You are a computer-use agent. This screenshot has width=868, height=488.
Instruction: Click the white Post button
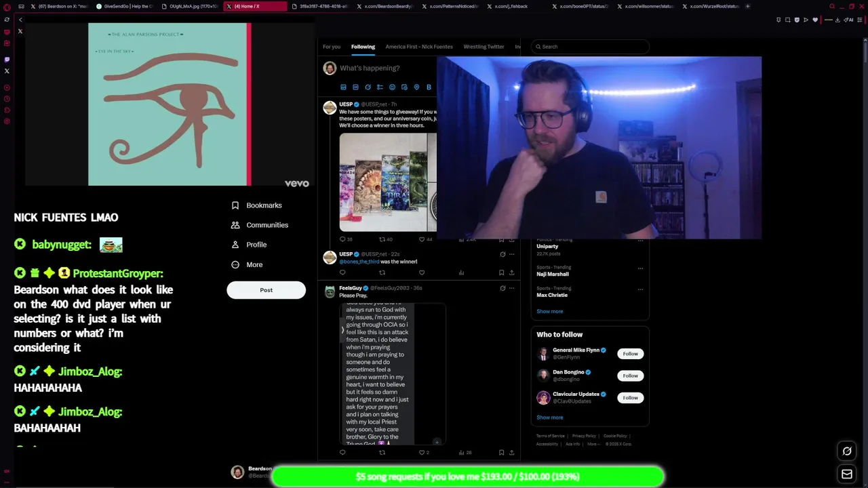[x=266, y=290]
